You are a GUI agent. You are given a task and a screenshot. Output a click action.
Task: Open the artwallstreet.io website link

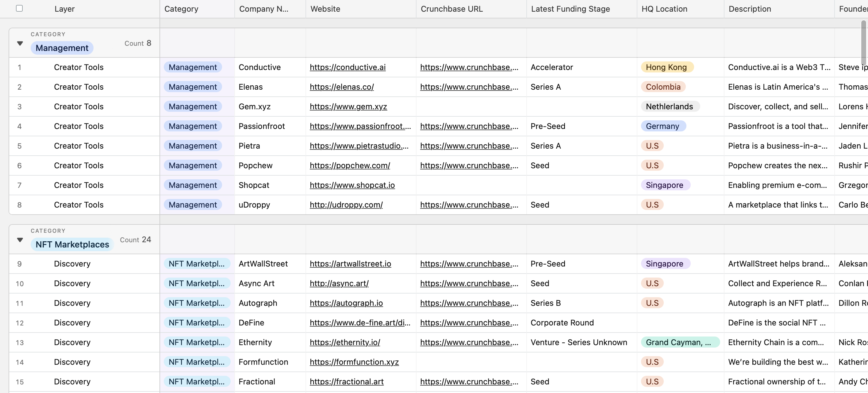pos(350,264)
